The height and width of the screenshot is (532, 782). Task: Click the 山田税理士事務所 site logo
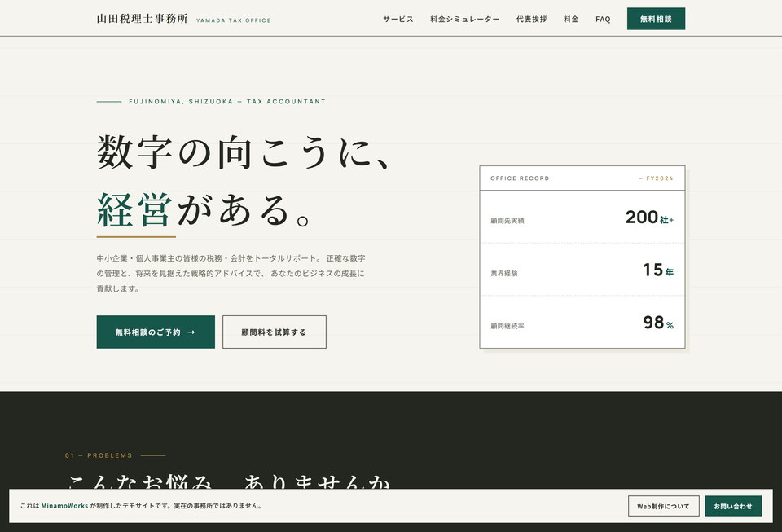pos(142,19)
